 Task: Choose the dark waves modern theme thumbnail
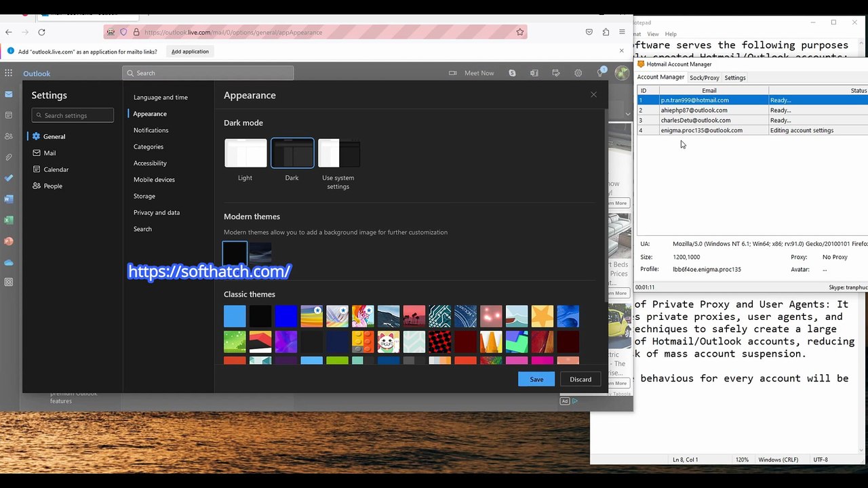260,253
